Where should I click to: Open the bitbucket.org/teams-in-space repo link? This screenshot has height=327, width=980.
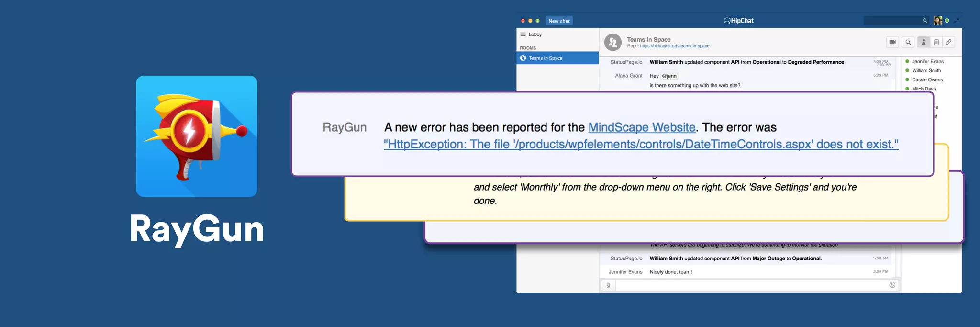[x=675, y=46]
